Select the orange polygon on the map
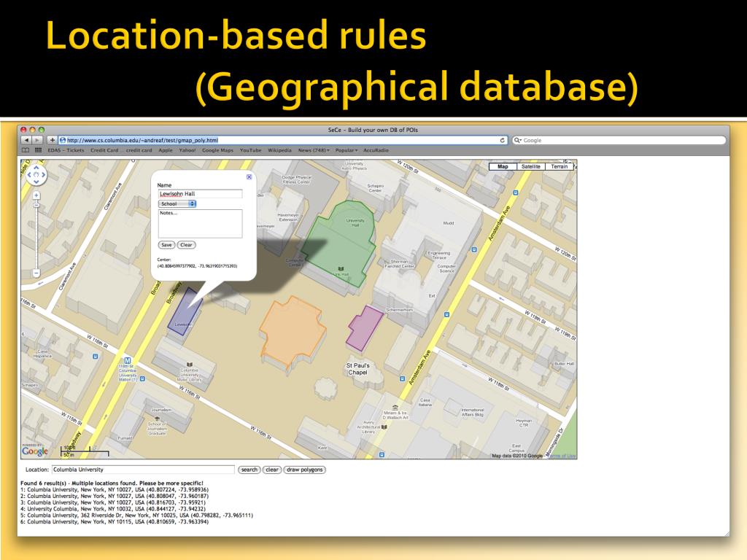This screenshot has height=560, width=747. (292, 331)
